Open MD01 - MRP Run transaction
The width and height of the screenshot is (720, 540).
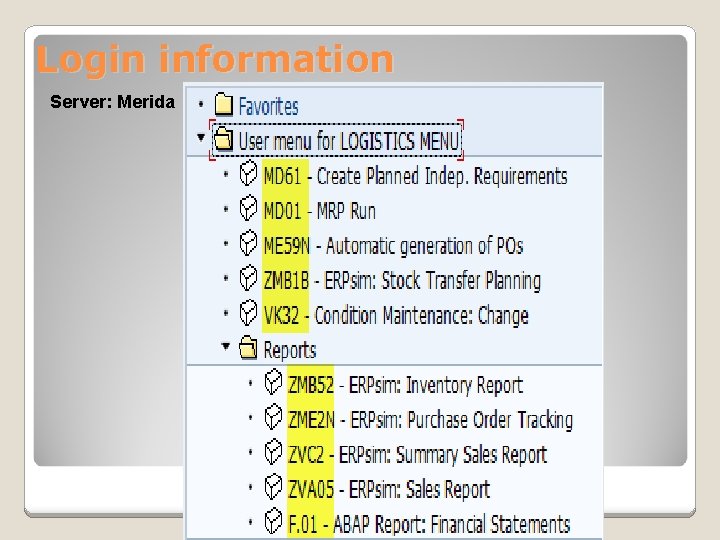[x=320, y=211]
